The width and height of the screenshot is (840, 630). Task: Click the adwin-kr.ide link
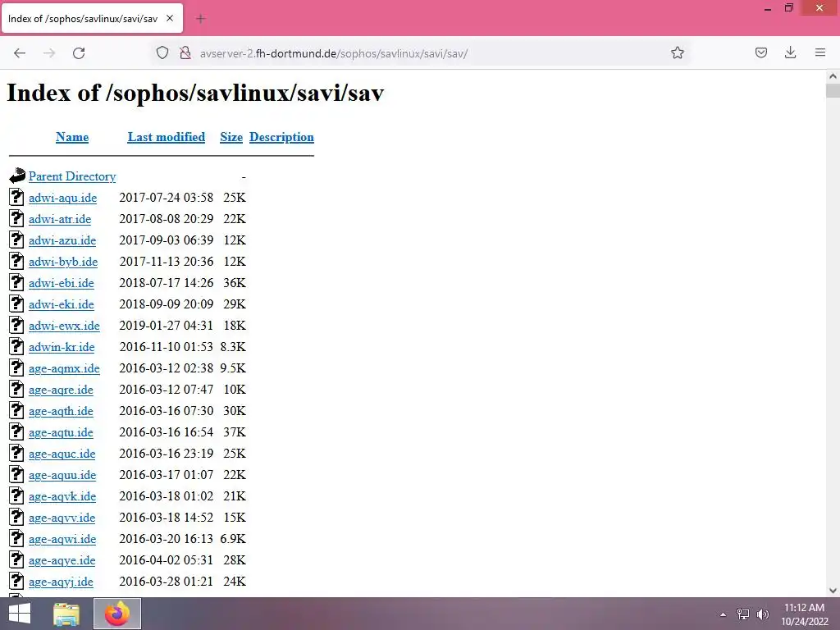(x=62, y=347)
